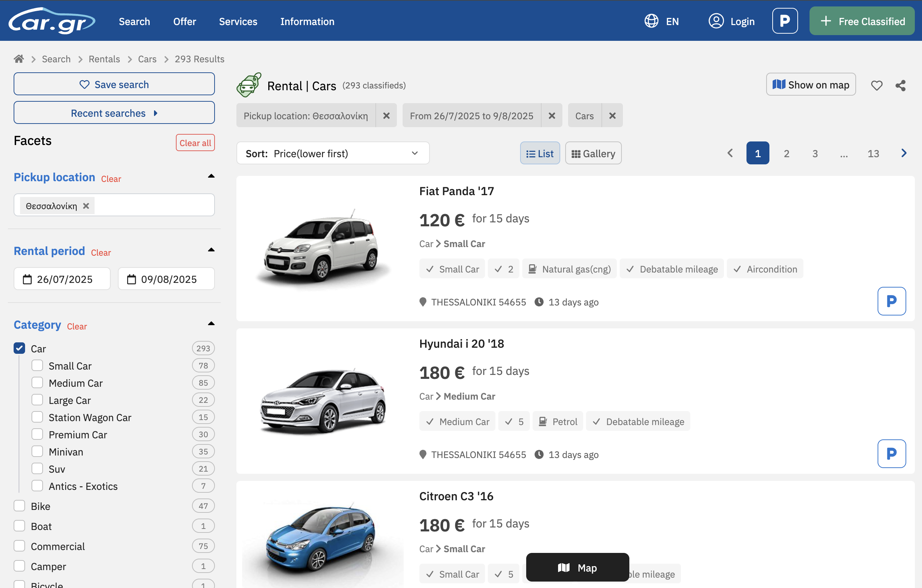
Task: Enable the Minivan checkbox
Action: point(37,452)
